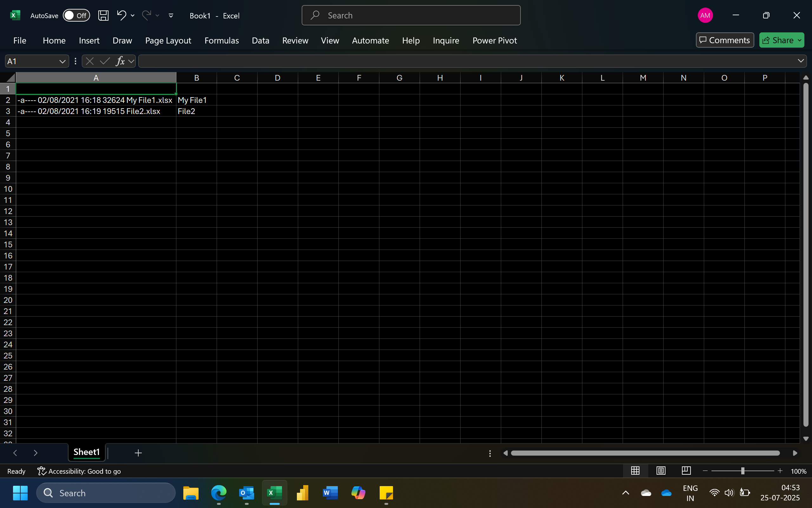
Task: Open the Formulas ribbon tab
Action: [221, 41]
